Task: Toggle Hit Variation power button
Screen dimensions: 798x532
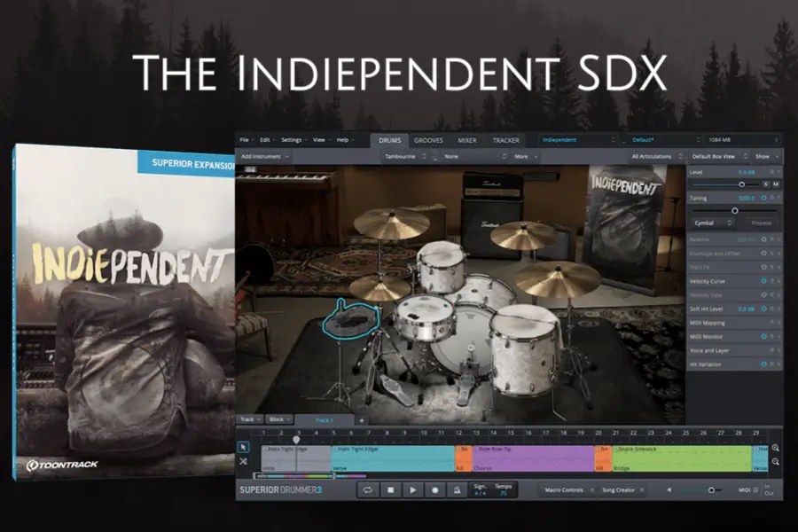Action: coord(764,364)
